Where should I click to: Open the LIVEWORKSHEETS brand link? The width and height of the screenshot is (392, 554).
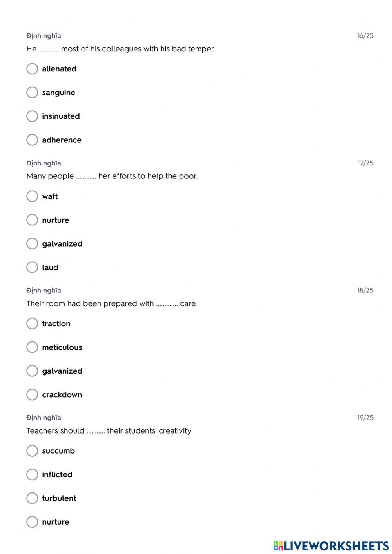336,546
